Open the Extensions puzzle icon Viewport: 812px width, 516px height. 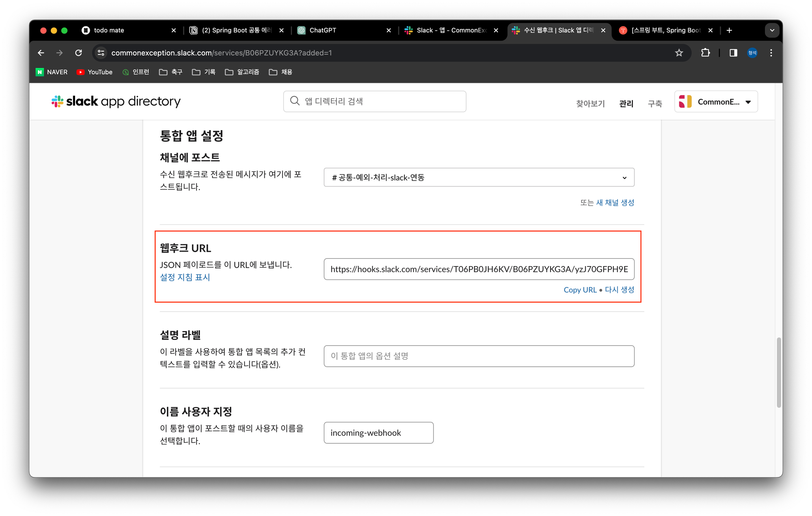point(706,53)
